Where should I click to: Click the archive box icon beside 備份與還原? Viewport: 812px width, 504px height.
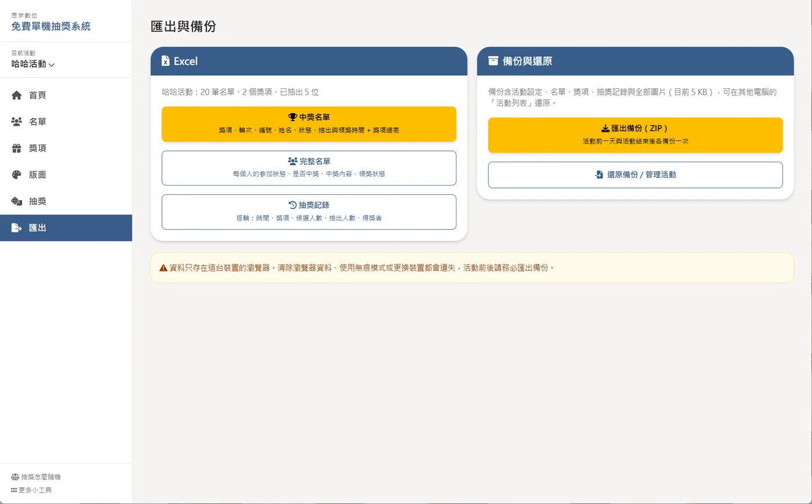coord(493,61)
